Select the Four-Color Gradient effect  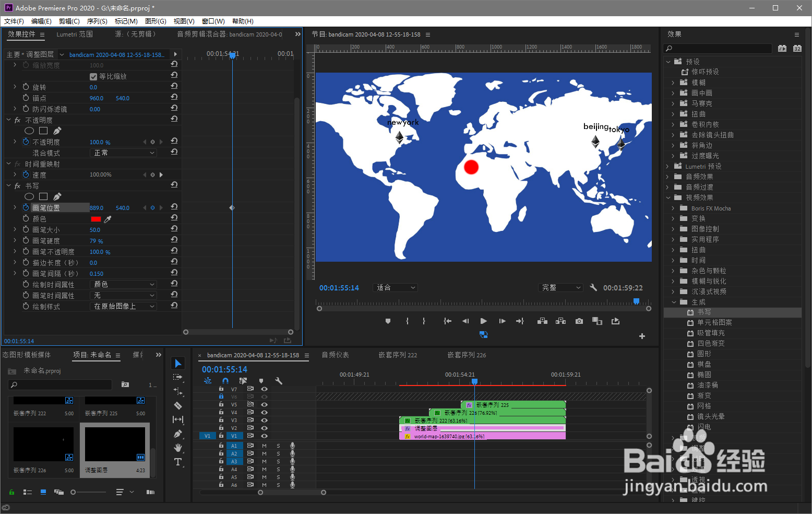pyautogui.click(x=711, y=343)
